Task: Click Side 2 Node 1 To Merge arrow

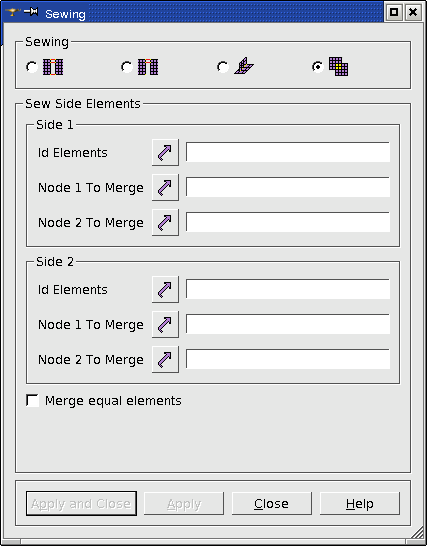Action: (165, 325)
